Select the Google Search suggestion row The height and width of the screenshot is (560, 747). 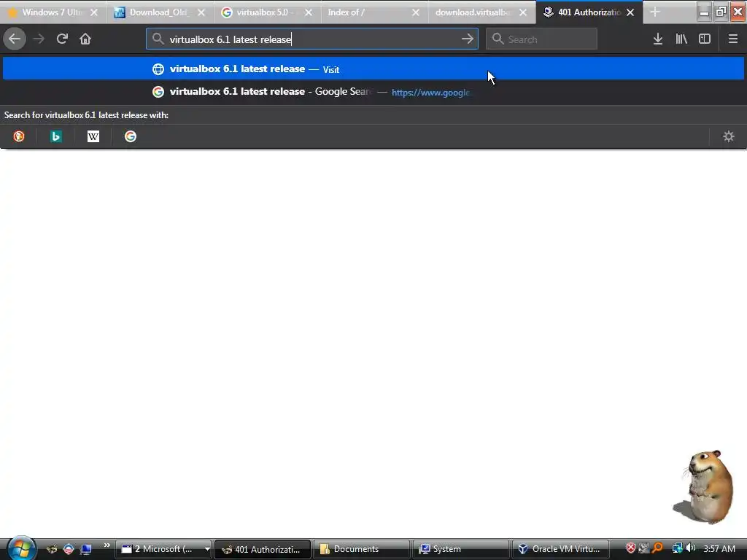(x=373, y=91)
